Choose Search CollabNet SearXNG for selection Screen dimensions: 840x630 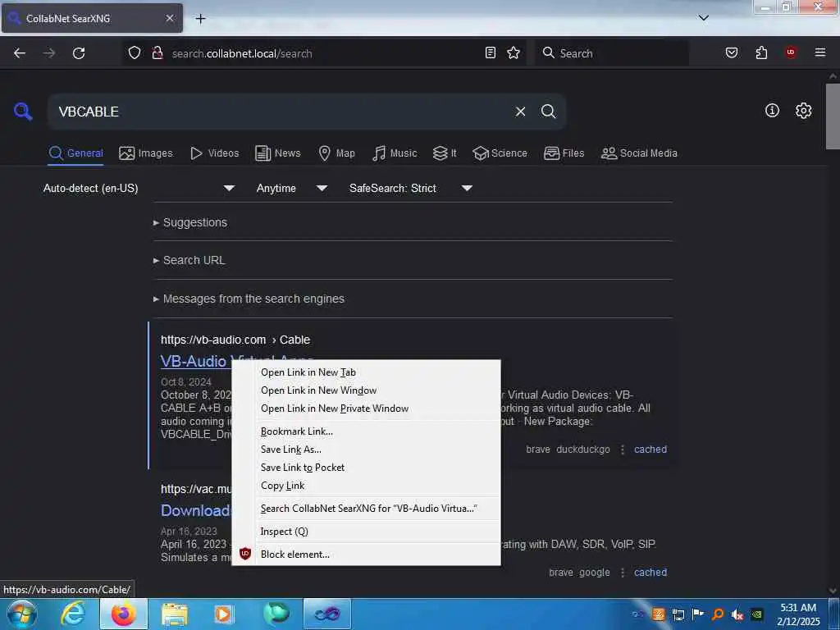[367, 509]
